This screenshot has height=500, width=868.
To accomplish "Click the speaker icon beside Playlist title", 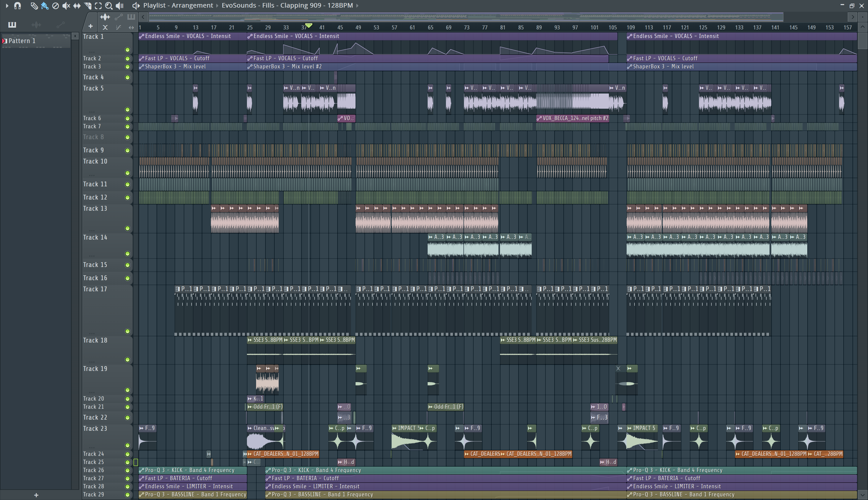I will pos(136,6).
